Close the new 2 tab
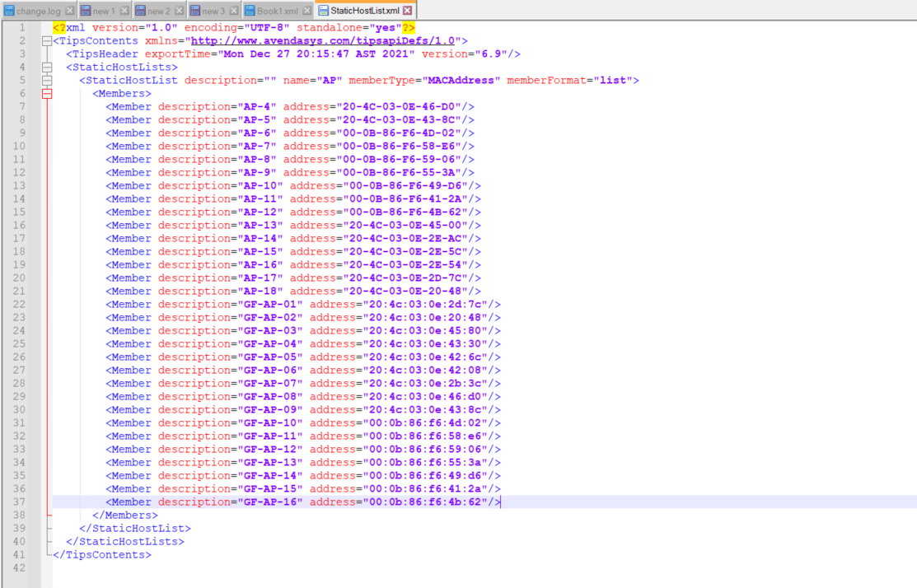Viewport: 917px width, 588px height. (x=179, y=11)
